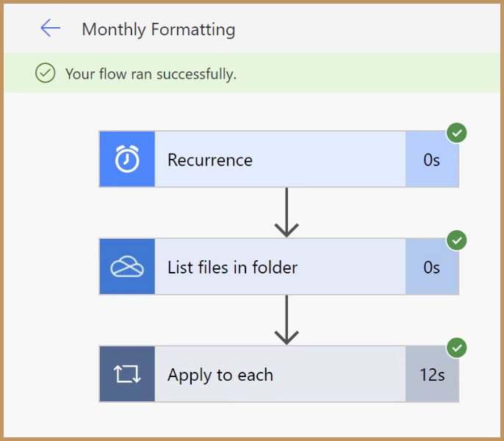504x441 pixels.
Task: Click the arrow between Recurrence and List files
Action: point(287,212)
